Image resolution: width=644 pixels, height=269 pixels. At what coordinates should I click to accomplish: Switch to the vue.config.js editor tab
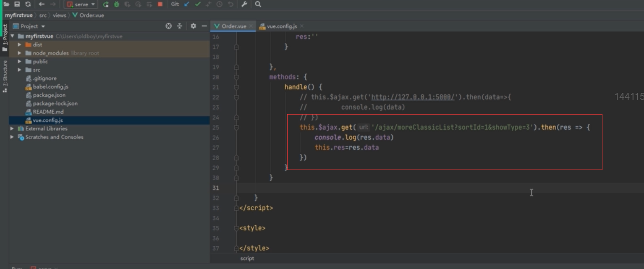(x=282, y=26)
